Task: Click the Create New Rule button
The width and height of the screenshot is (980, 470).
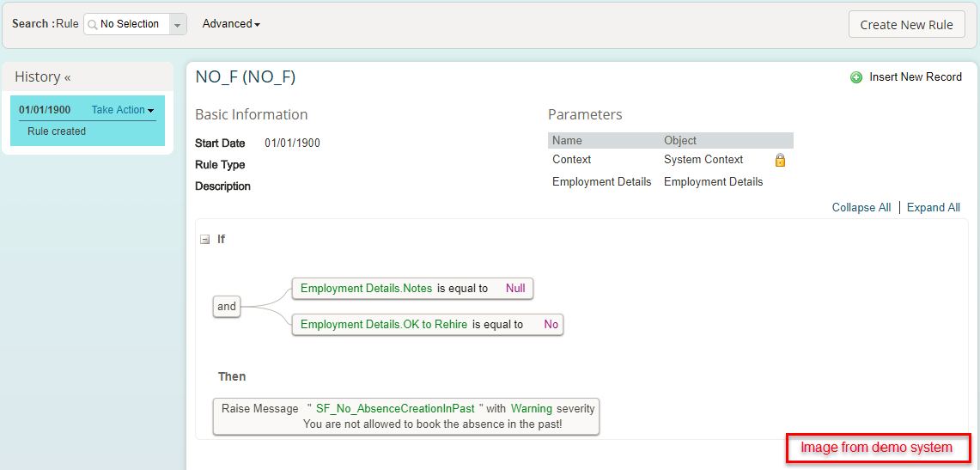Action: pyautogui.click(x=906, y=25)
